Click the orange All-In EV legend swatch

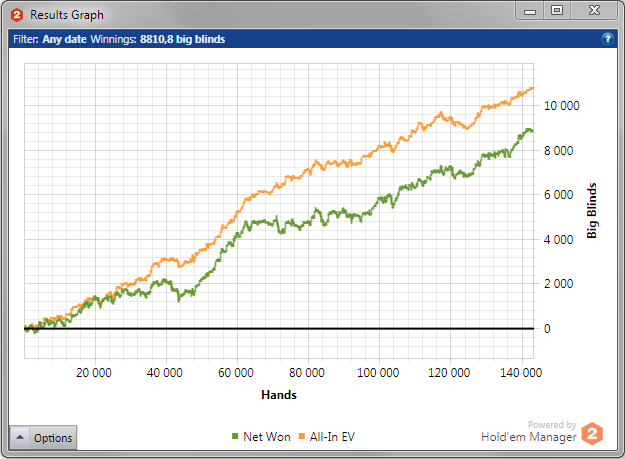[302, 436]
